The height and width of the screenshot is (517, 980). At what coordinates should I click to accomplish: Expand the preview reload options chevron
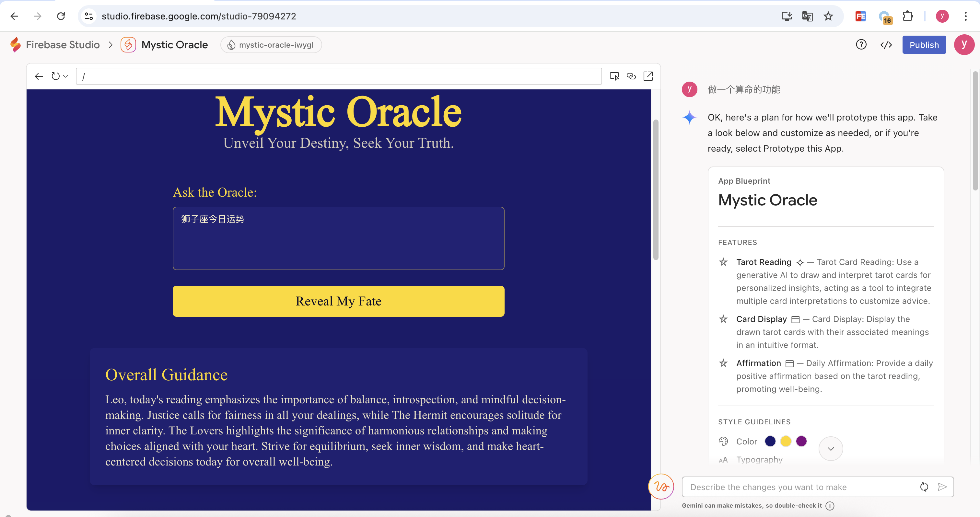click(66, 76)
